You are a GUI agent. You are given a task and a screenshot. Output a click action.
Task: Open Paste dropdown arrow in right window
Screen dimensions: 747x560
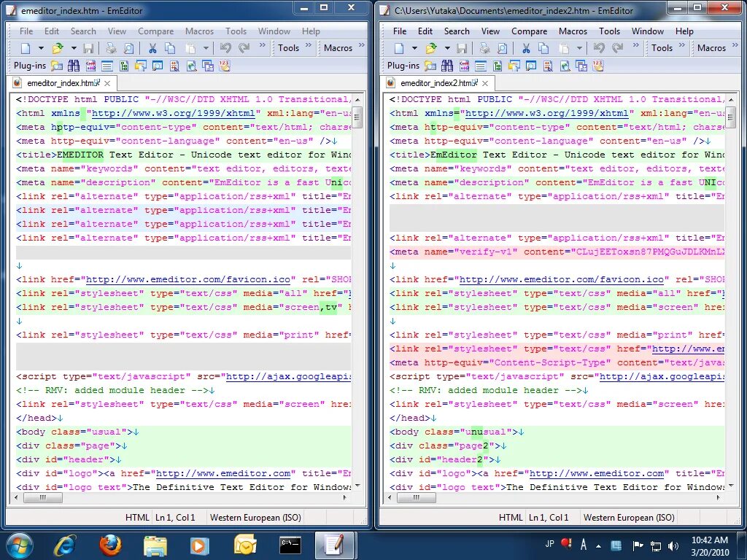click(579, 47)
